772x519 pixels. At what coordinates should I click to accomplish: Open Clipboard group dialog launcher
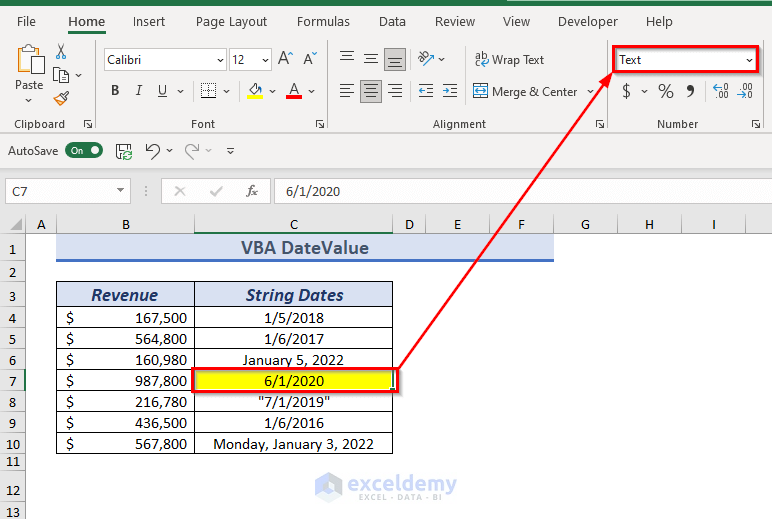(x=88, y=124)
